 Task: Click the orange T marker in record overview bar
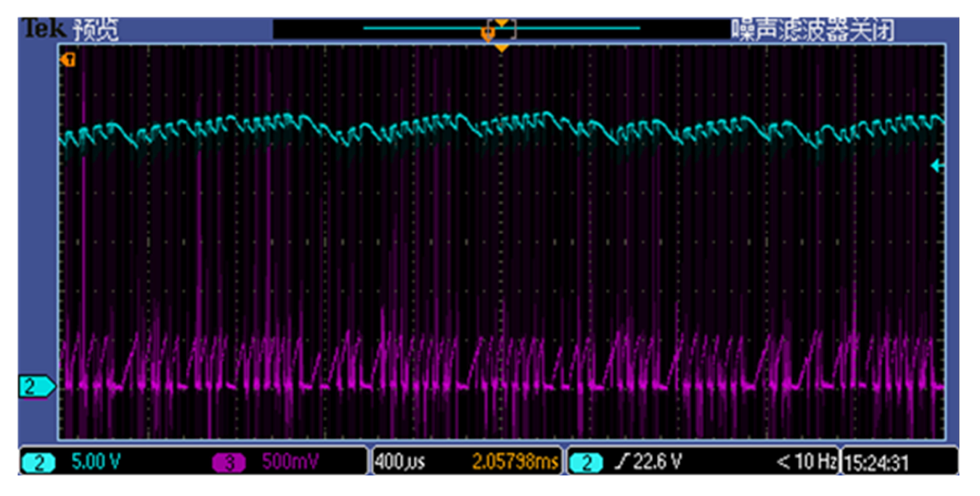488,34
